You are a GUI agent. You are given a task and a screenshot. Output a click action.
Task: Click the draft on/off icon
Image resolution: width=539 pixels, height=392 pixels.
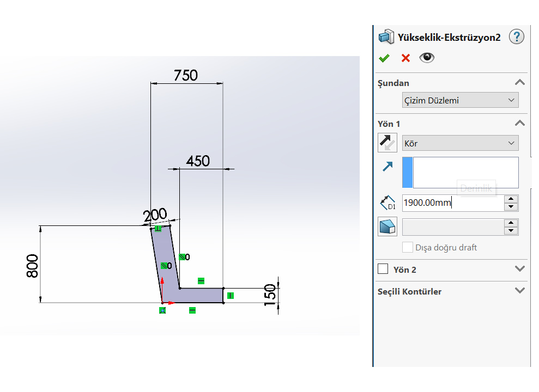click(387, 226)
